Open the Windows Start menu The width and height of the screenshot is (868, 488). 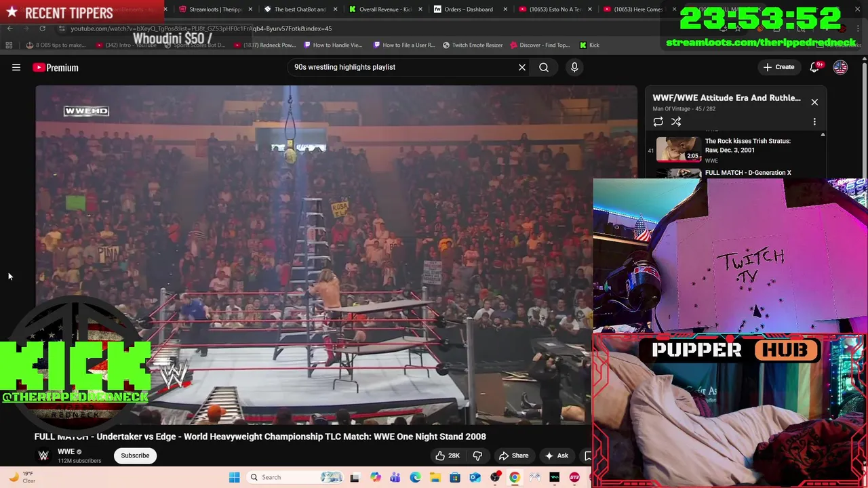click(234, 477)
